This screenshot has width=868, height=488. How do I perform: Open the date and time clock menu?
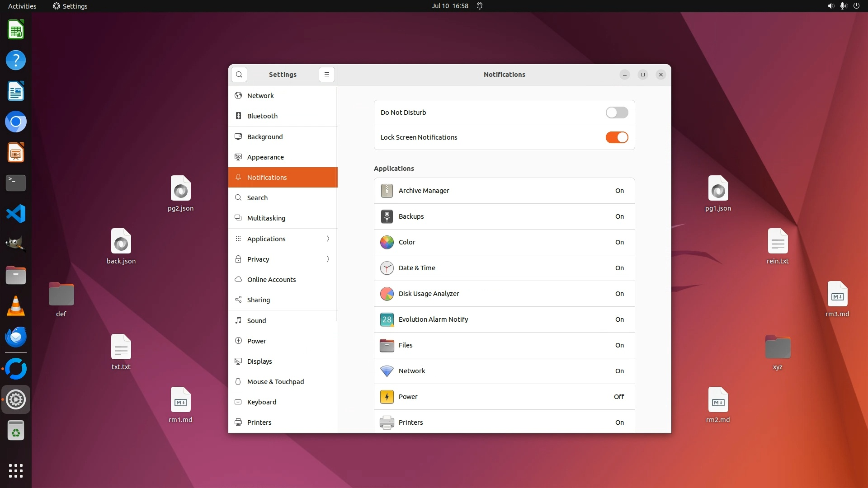(x=449, y=6)
